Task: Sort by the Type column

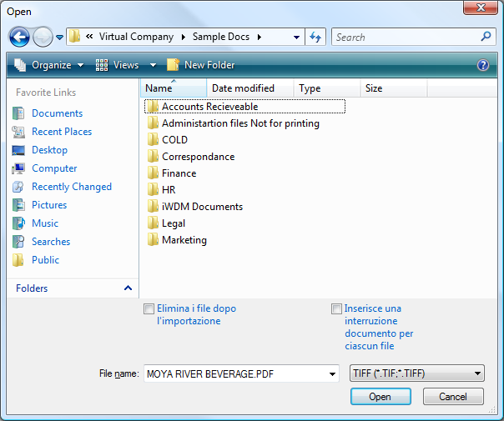Action: (x=326, y=88)
